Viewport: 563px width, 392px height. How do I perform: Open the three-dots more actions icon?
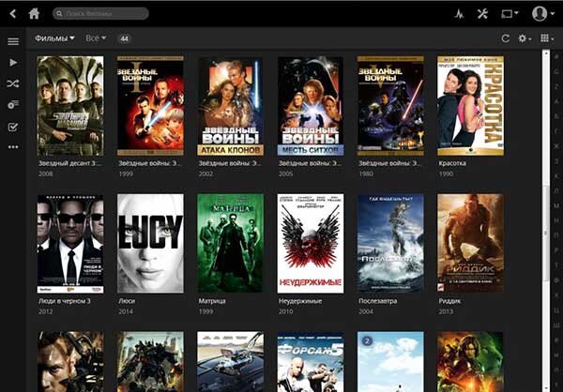coord(13,147)
